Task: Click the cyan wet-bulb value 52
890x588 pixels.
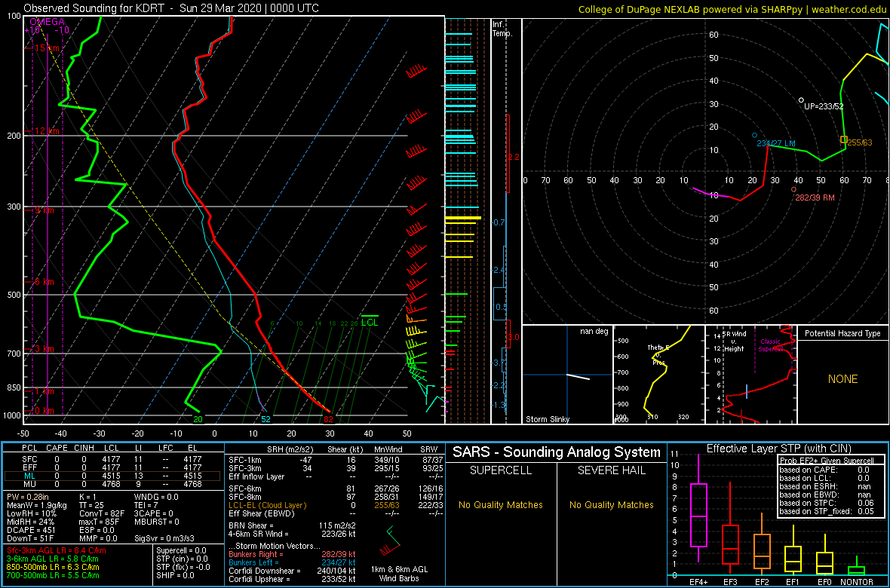Action: 265,419
